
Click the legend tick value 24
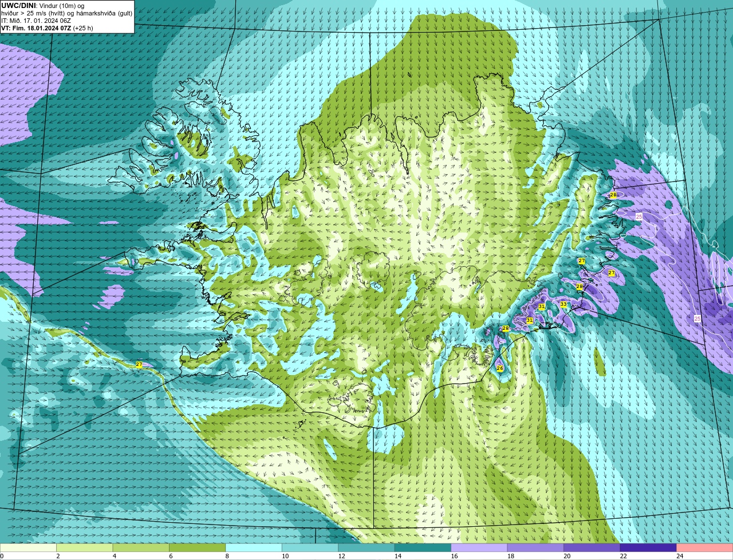pos(680,556)
